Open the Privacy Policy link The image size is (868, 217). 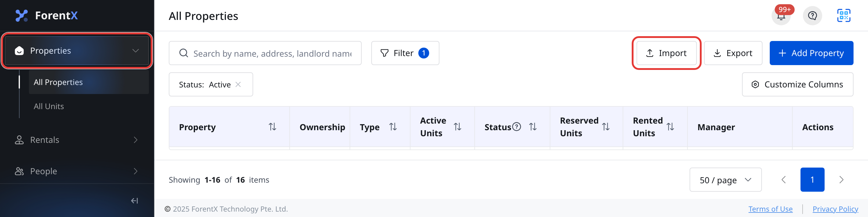point(835,209)
